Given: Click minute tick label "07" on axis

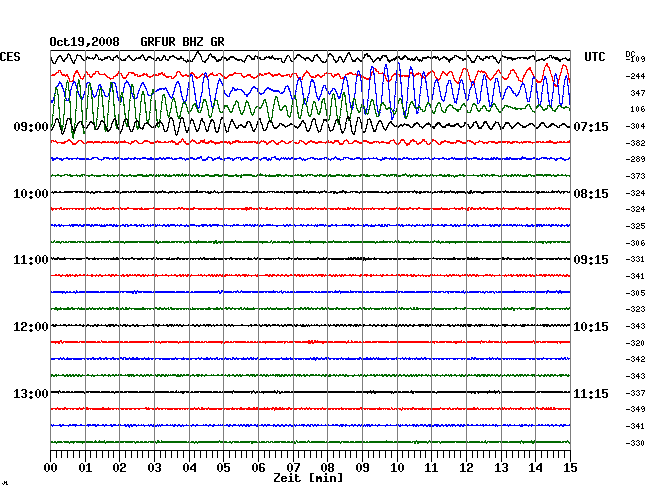Looking at the screenshot, I should tap(293, 468).
